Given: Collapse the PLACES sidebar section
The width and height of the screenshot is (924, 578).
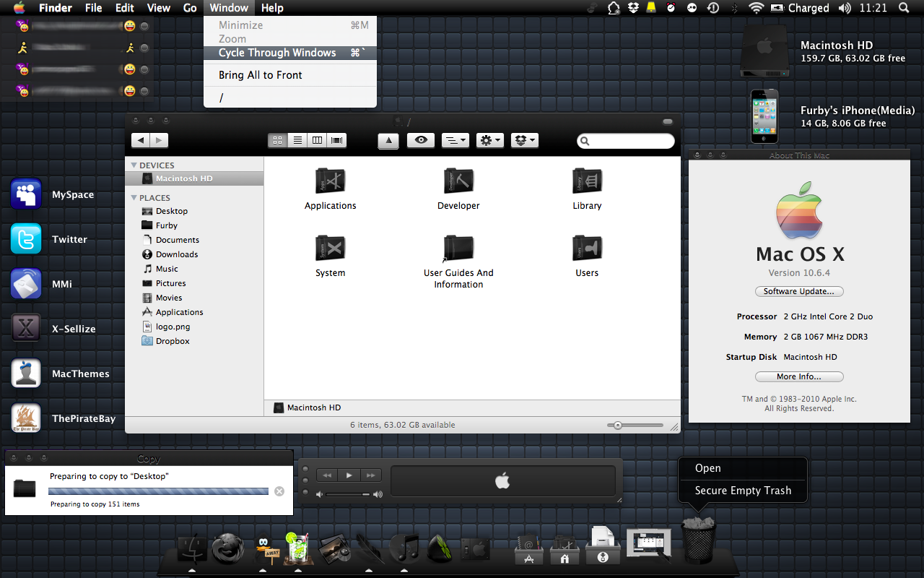Looking at the screenshot, I should 134,197.
